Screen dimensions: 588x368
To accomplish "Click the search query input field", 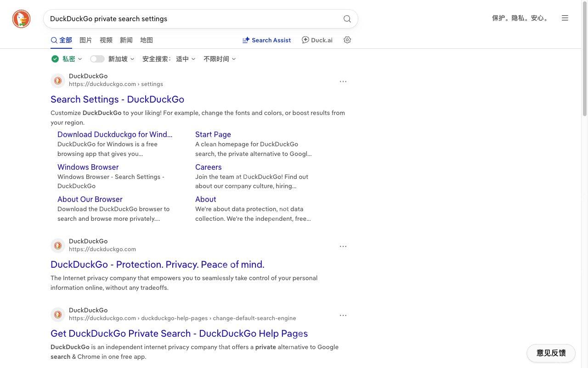I will [193, 19].
